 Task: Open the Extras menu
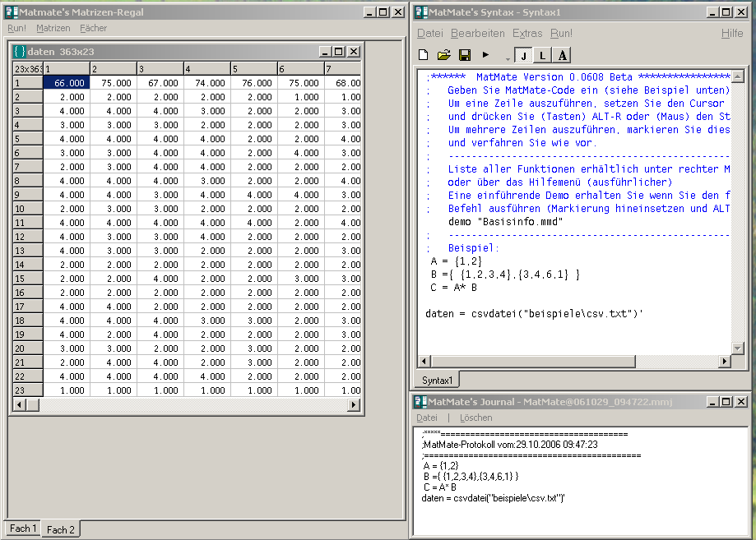click(x=527, y=34)
